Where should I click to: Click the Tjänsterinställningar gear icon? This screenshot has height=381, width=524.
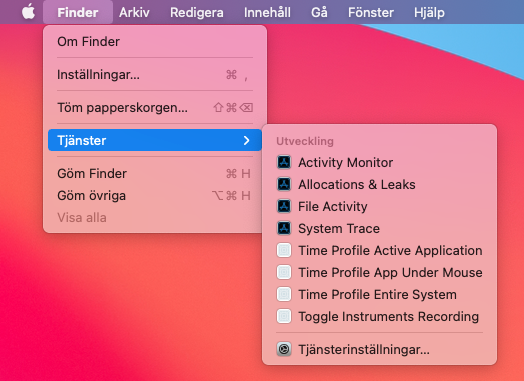click(284, 350)
